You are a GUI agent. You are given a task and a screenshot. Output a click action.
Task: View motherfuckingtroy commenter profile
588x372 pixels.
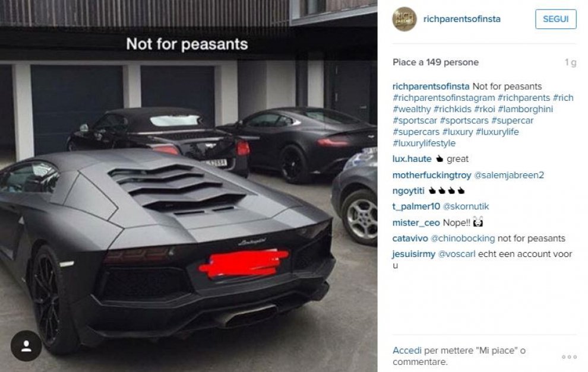click(432, 175)
